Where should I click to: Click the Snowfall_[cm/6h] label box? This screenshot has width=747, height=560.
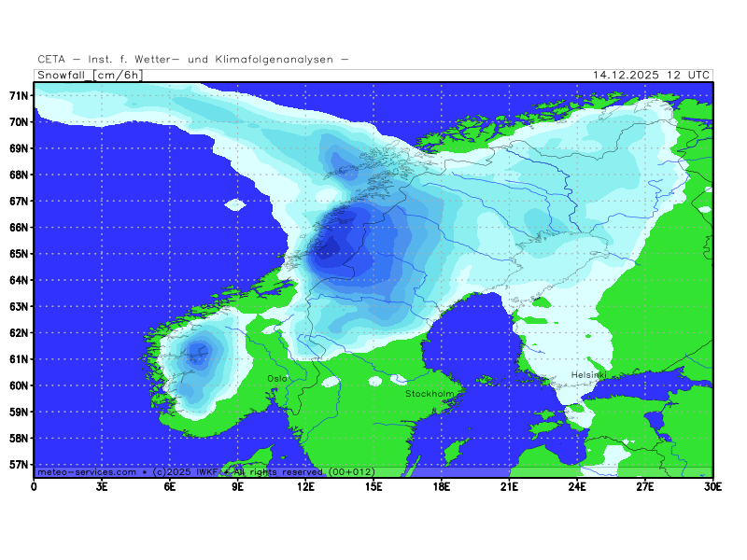(x=90, y=75)
